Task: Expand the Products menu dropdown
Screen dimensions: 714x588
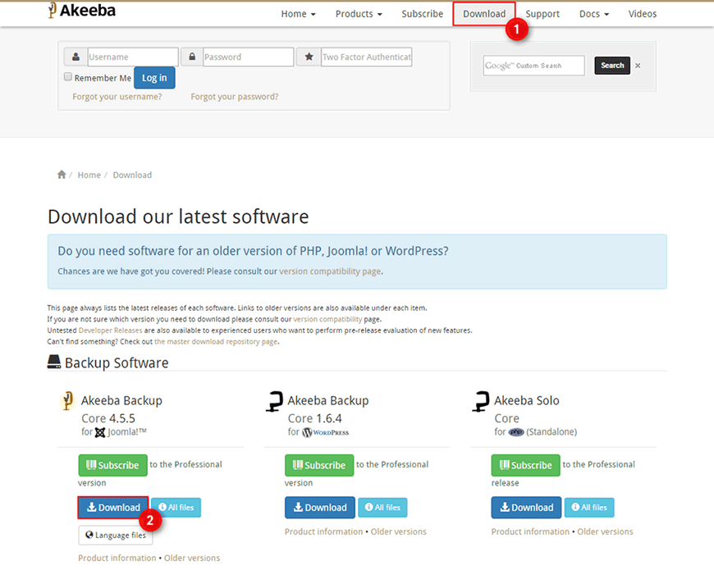Action: coord(359,14)
